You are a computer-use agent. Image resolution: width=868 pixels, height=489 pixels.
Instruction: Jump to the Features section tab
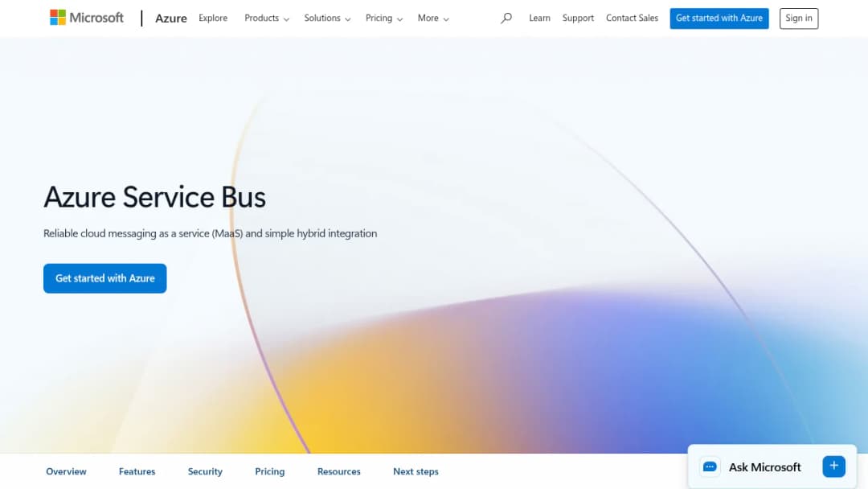[137, 471]
